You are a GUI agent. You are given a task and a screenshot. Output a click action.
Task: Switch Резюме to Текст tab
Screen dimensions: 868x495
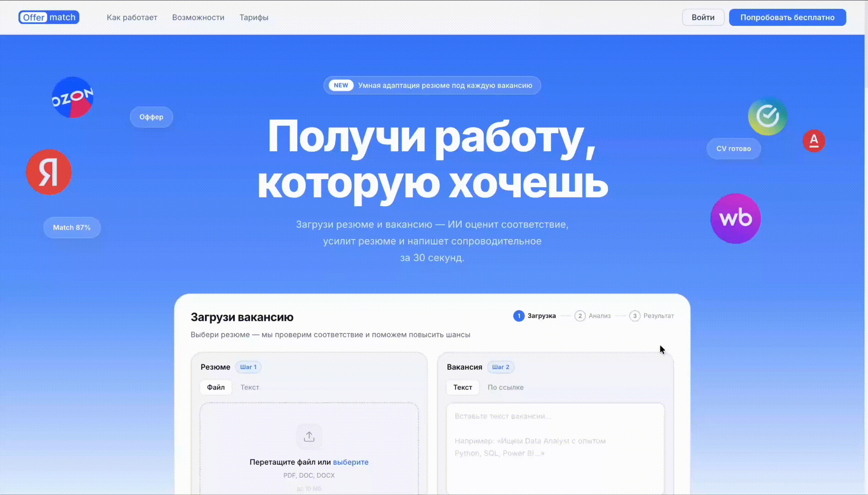(x=250, y=387)
